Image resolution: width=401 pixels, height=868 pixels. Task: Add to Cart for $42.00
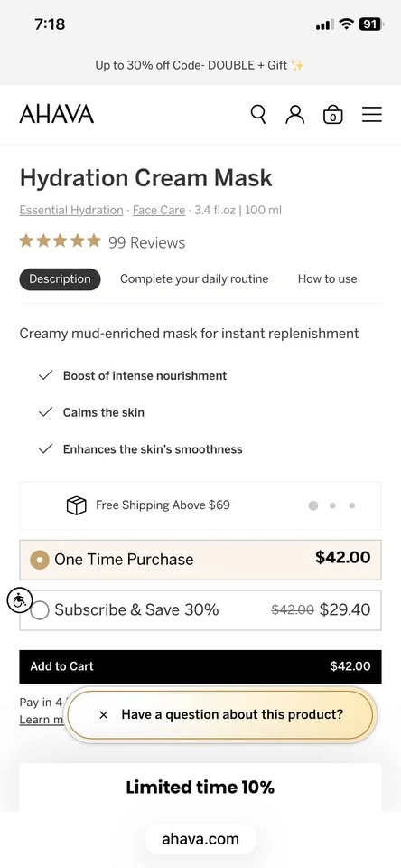[200, 666]
